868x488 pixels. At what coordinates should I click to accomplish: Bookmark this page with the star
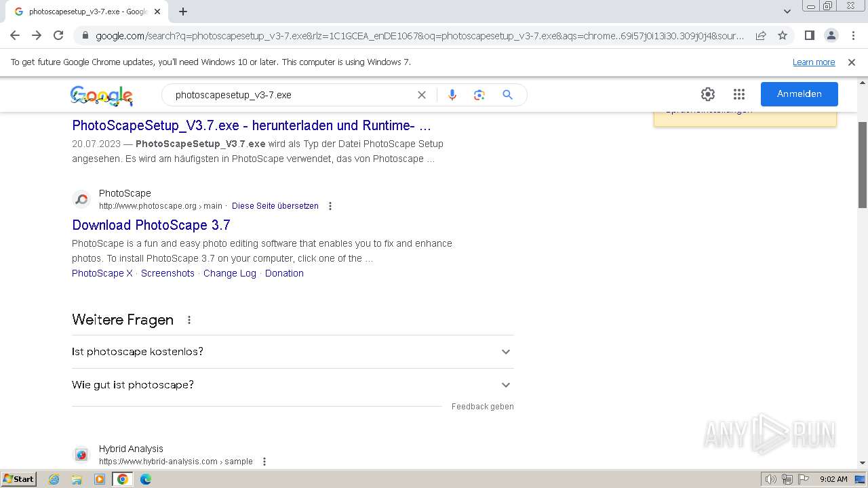(x=783, y=35)
